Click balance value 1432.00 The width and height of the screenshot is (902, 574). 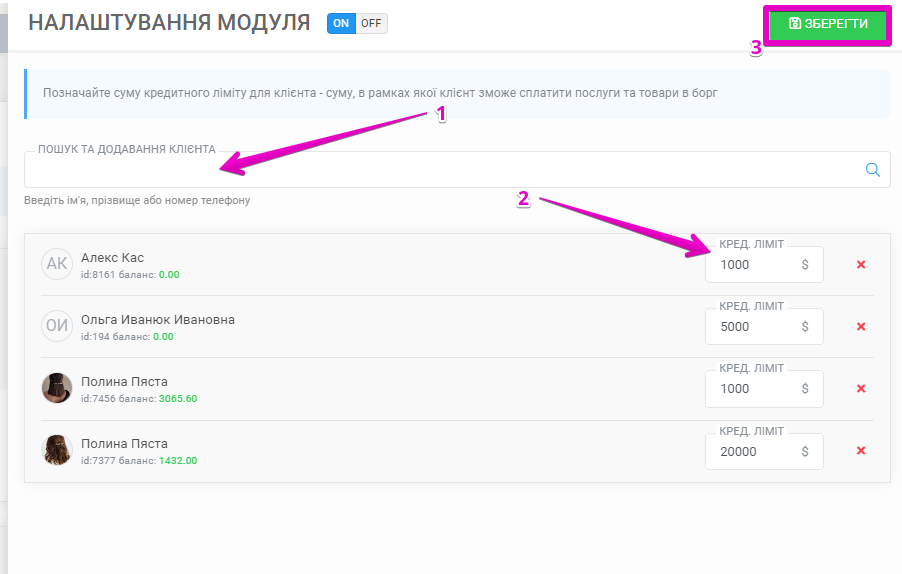tap(178, 461)
